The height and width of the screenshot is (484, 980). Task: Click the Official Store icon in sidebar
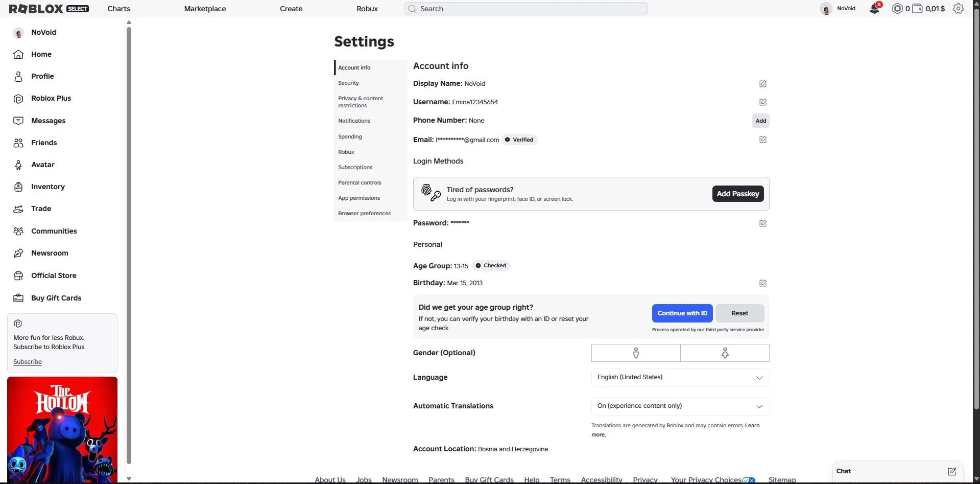click(18, 275)
